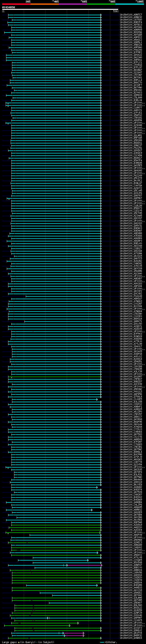Image resolution: width=146 pixels, height=644 pixels.
Task: Select subject label UniRef100_A8MRX2
Action: (131, 510)
